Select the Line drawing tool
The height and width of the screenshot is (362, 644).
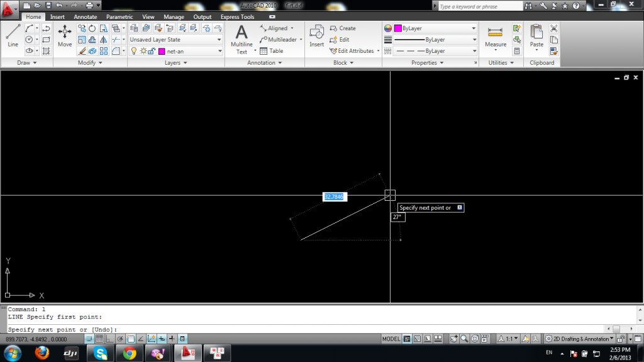point(13,35)
